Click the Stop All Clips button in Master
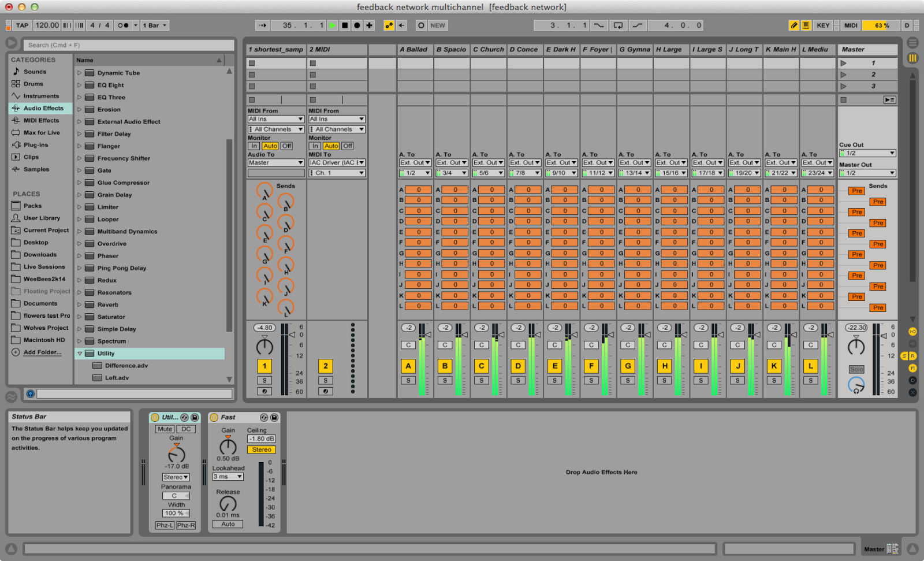The image size is (924, 561). pos(843,100)
